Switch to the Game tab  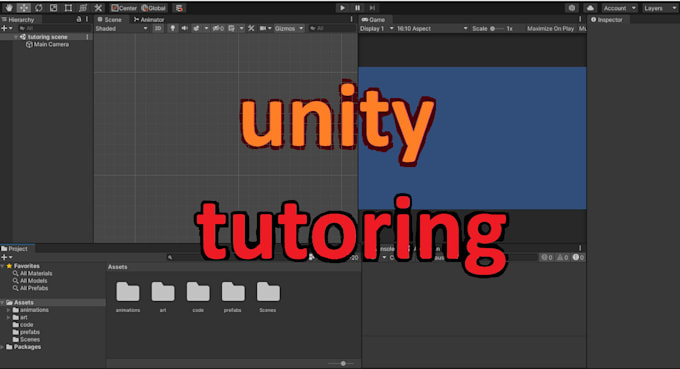pos(373,20)
